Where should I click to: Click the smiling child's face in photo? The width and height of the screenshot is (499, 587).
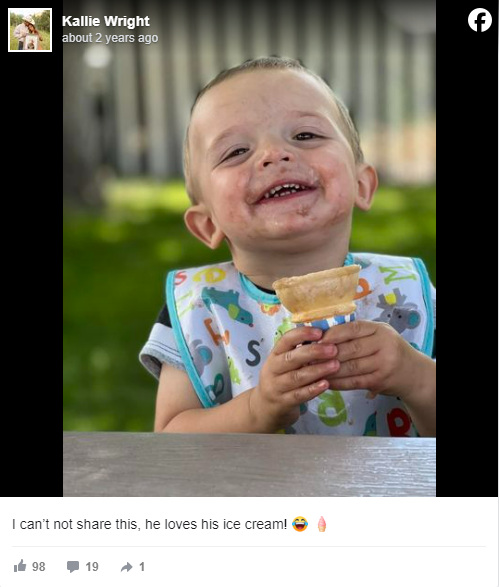[280, 157]
